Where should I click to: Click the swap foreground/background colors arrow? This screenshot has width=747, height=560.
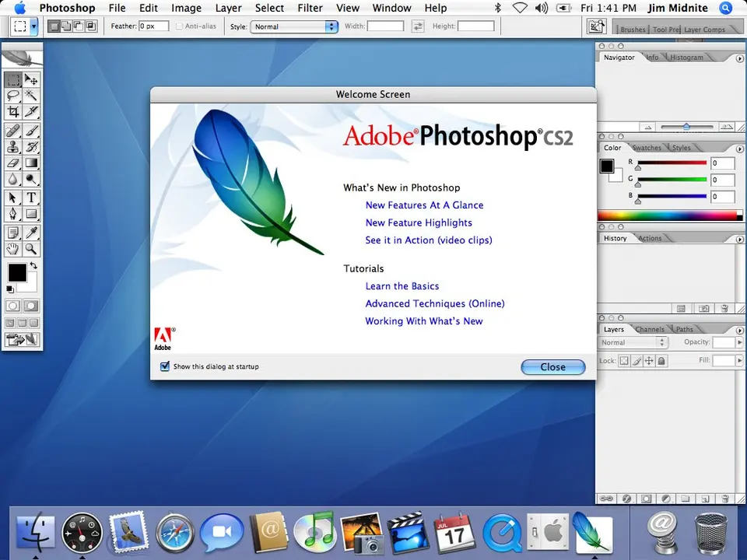(33, 266)
